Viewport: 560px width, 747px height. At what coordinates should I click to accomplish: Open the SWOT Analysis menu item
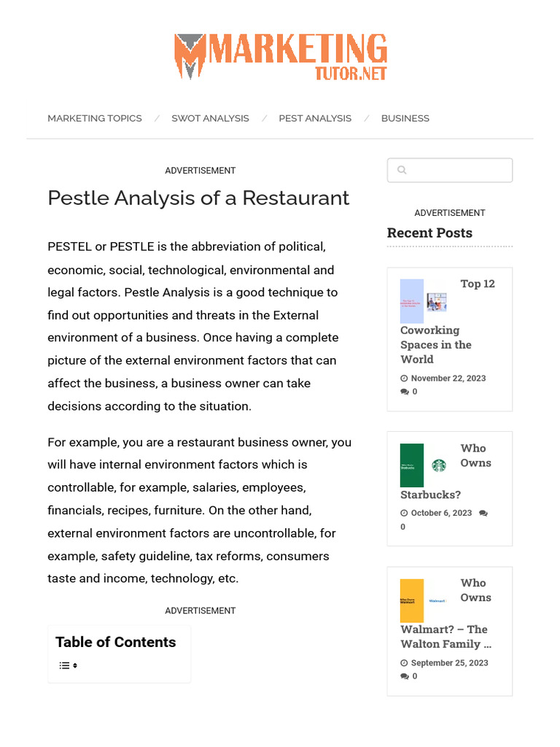210,118
